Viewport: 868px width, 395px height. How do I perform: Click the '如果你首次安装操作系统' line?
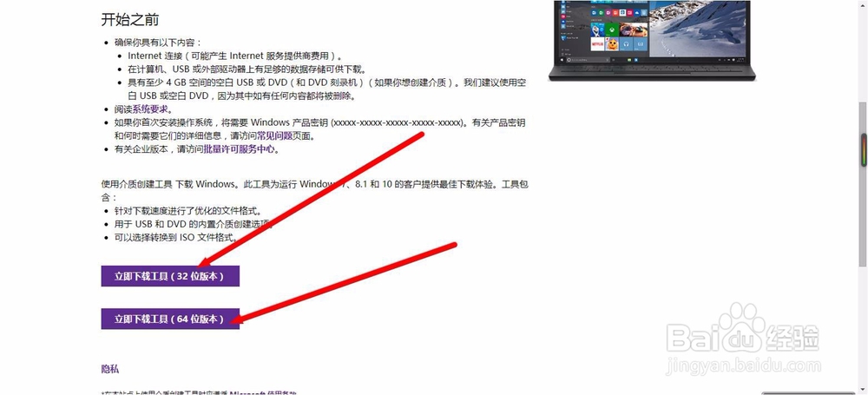pos(320,129)
